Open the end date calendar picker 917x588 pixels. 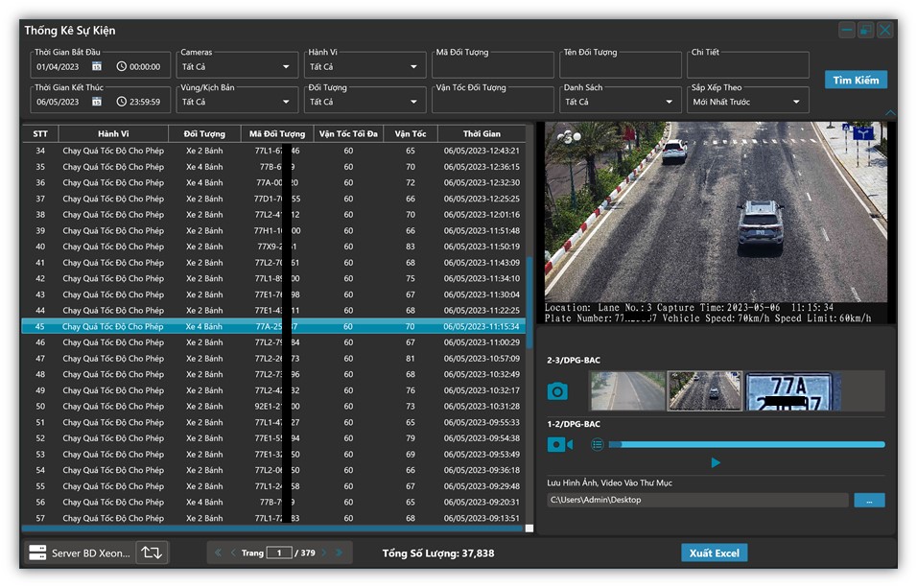tap(97, 102)
